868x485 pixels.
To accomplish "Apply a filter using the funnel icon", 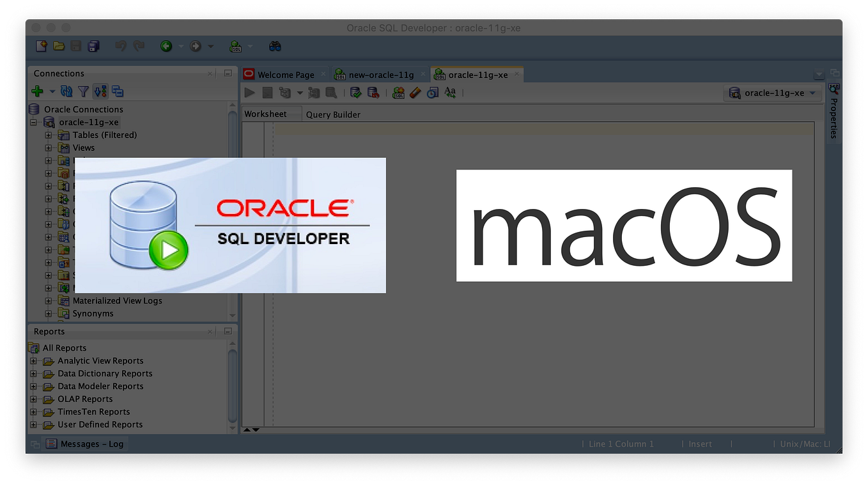I will click(83, 91).
